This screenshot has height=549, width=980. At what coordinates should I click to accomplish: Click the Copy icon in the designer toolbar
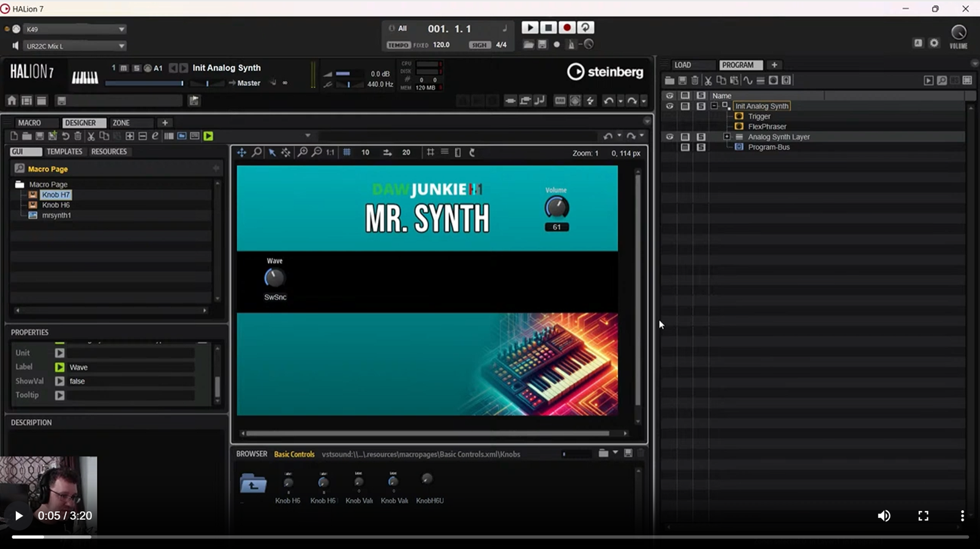pyautogui.click(x=104, y=136)
